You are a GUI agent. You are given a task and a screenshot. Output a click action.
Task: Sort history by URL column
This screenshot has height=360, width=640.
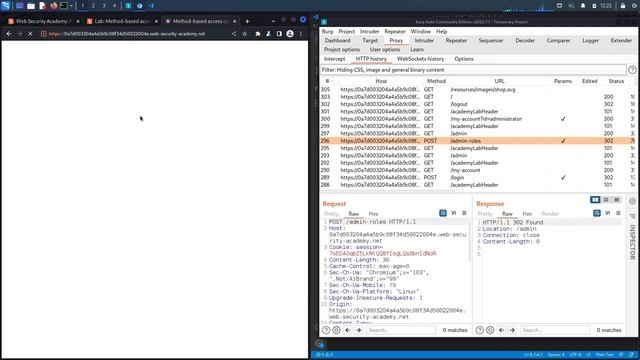point(499,81)
